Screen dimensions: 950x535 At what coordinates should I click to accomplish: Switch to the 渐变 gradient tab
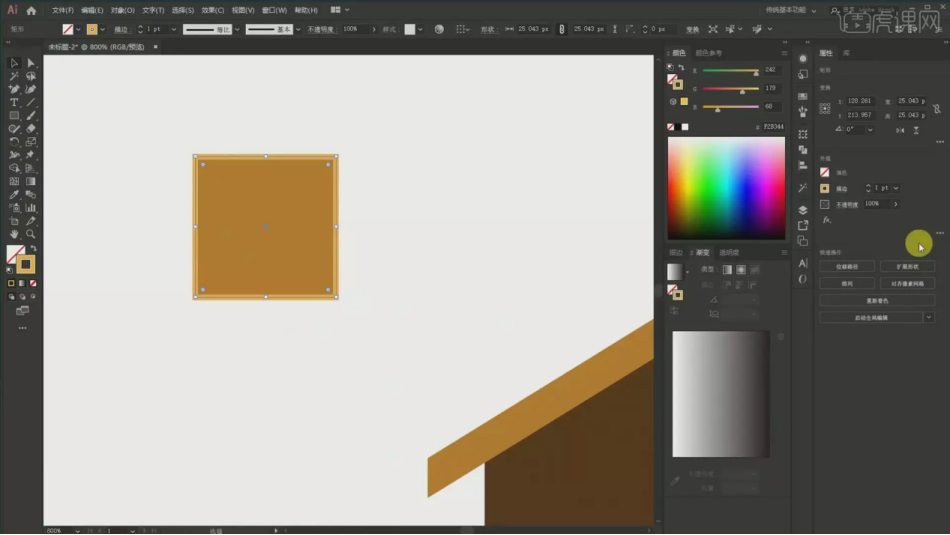702,252
